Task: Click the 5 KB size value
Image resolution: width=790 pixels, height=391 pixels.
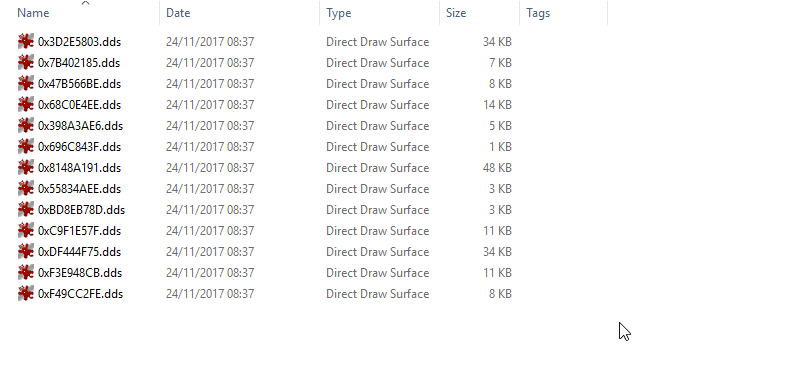Action: click(500, 126)
